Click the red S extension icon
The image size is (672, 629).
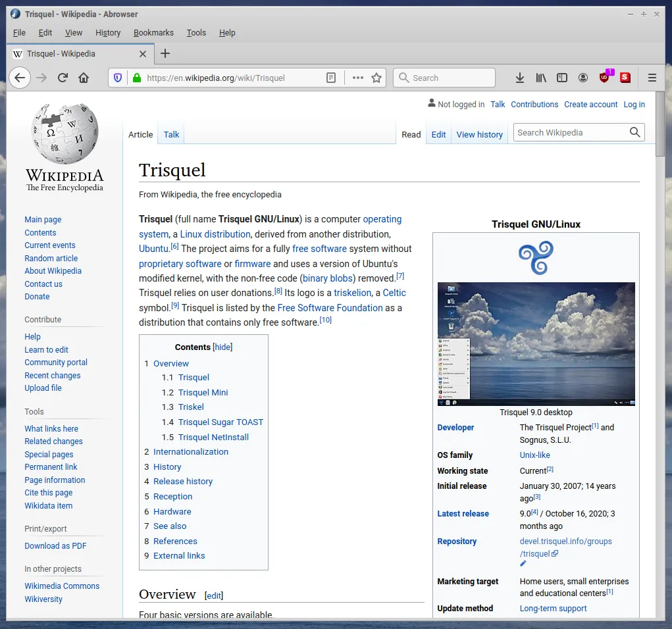pyautogui.click(x=625, y=78)
